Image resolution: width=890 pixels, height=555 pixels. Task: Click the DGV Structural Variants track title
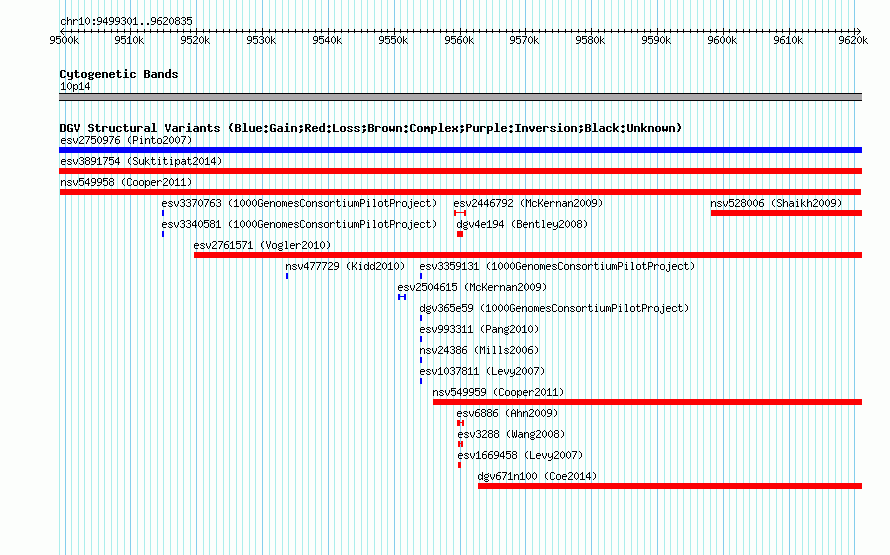pyautogui.click(x=371, y=128)
